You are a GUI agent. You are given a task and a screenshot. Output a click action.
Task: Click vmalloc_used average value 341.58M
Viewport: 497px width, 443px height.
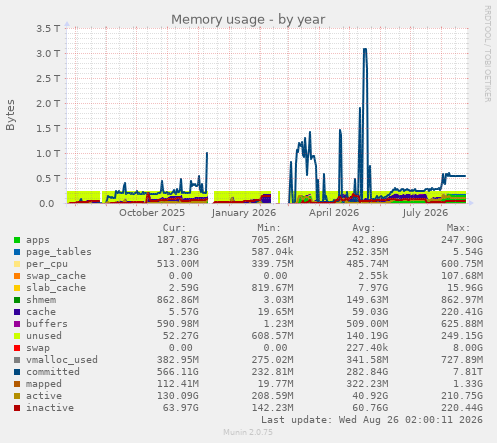click(367, 360)
